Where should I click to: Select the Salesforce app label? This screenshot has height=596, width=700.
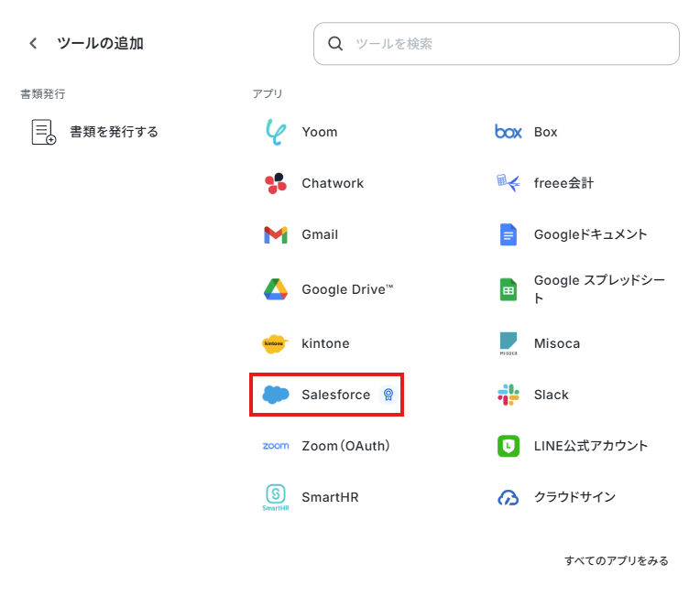[x=335, y=395]
